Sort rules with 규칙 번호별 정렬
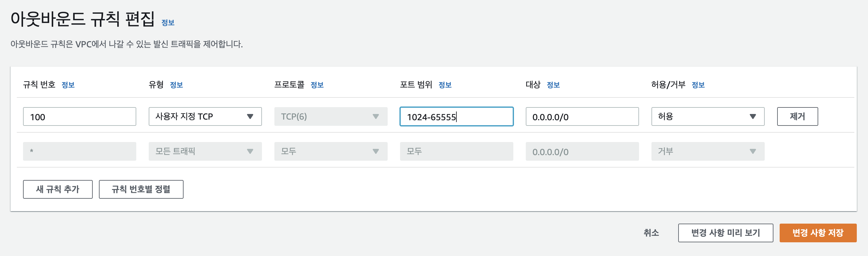The height and width of the screenshot is (256, 868). pyautogui.click(x=141, y=190)
